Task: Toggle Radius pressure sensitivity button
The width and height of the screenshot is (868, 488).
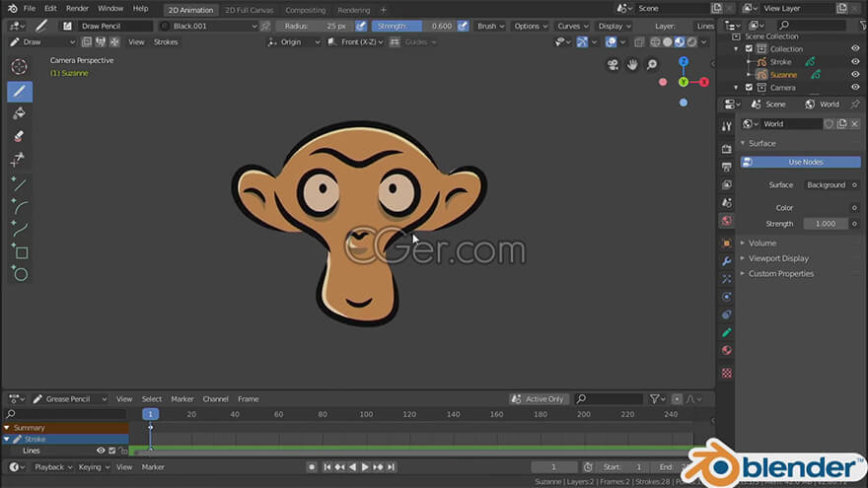Action: (361, 26)
